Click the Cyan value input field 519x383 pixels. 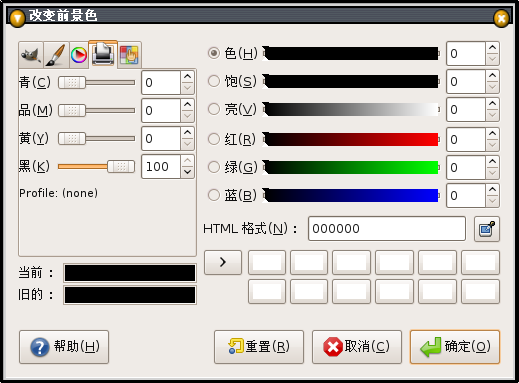click(161, 82)
